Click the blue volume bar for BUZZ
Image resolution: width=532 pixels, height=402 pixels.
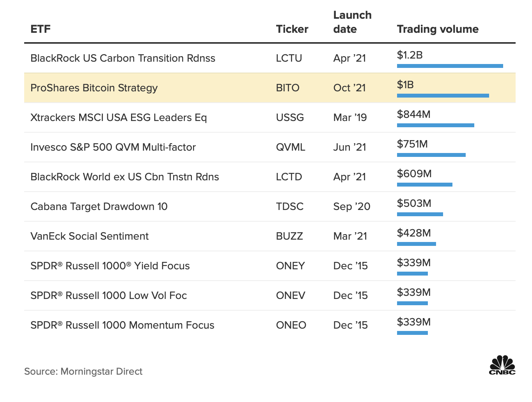pyautogui.click(x=417, y=244)
